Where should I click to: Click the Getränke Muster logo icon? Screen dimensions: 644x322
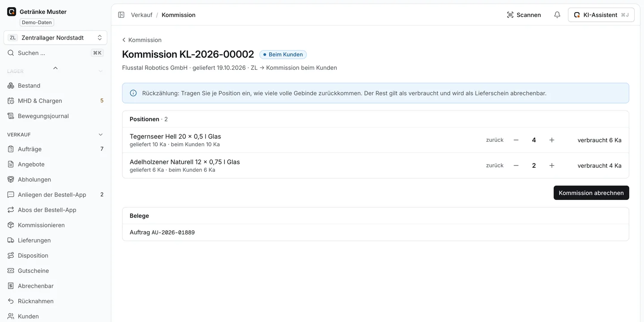tap(12, 12)
